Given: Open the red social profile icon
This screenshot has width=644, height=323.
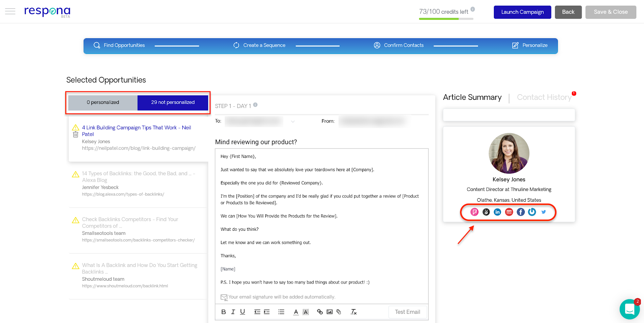Looking at the screenshot, I should (509, 212).
